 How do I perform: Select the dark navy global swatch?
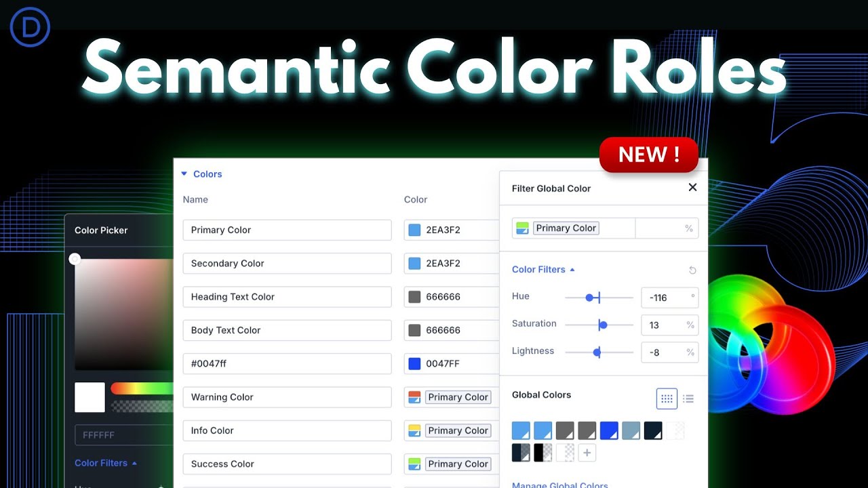click(653, 430)
